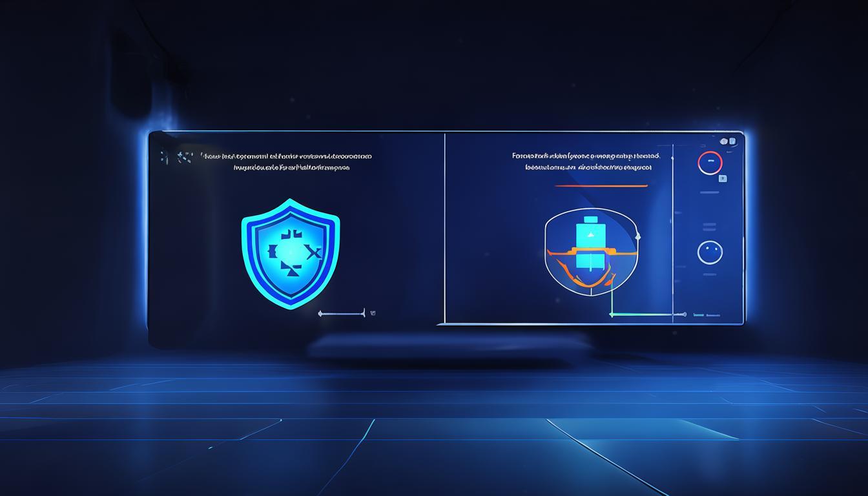Select the left panel's first heading line
This screenshot has height=496, width=868.
click(286, 156)
